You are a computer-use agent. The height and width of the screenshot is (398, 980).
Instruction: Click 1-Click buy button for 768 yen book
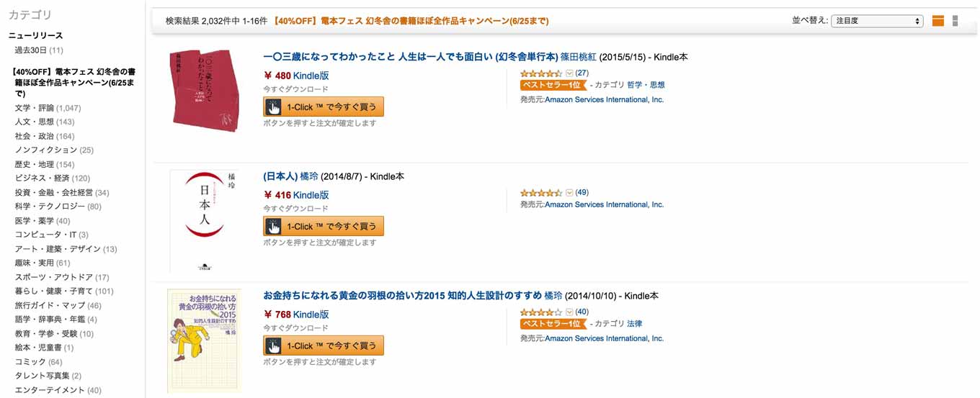pyautogui.click(x=324, y=345)
